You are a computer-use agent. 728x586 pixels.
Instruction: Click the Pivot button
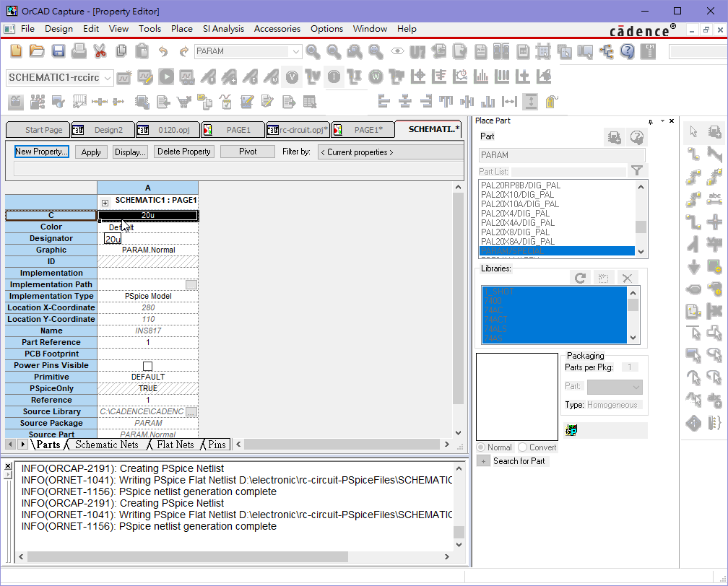pyautogui.click(x=248, y=152)
